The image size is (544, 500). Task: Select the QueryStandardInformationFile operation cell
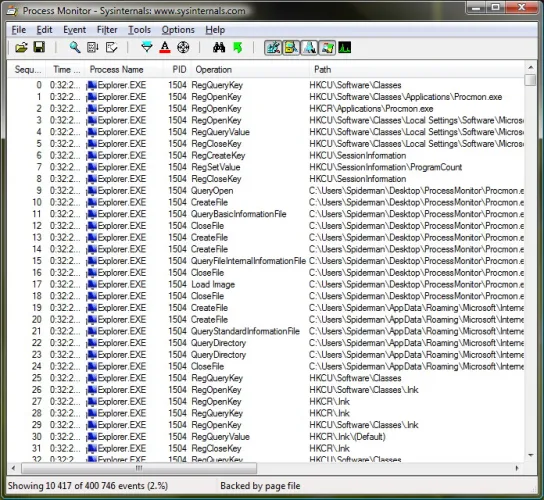[245, 331]
